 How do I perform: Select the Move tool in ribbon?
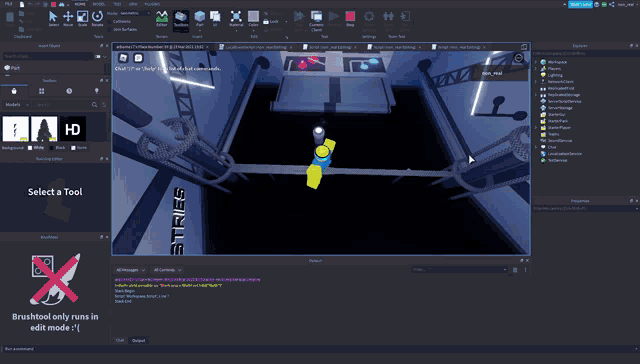tap(68, 19)
